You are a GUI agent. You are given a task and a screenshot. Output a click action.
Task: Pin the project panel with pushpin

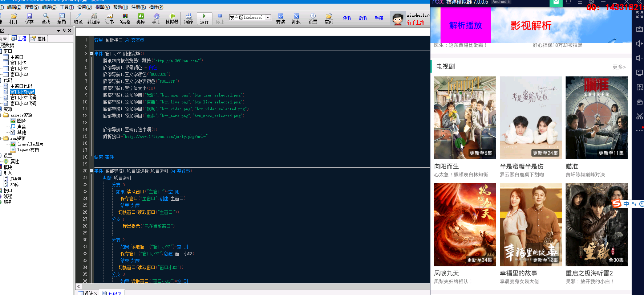point(64,30)
